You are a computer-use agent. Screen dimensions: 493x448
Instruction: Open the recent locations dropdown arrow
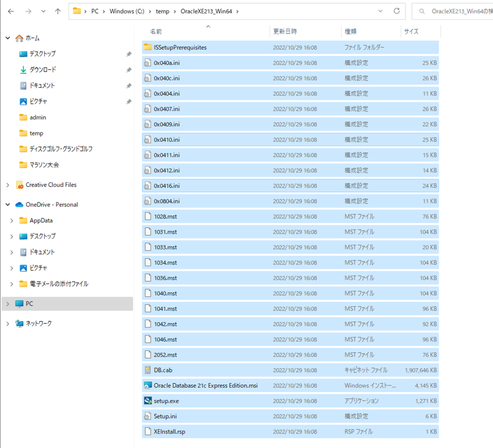(x=43, y=12)
